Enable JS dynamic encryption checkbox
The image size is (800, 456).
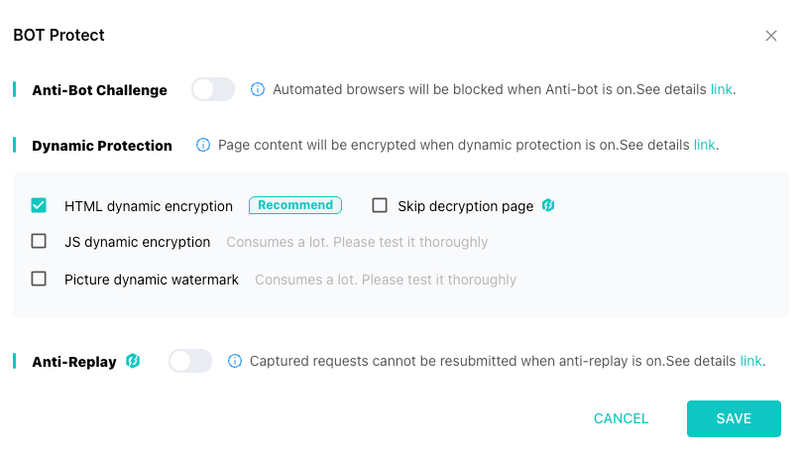click(x=39, y=241)
